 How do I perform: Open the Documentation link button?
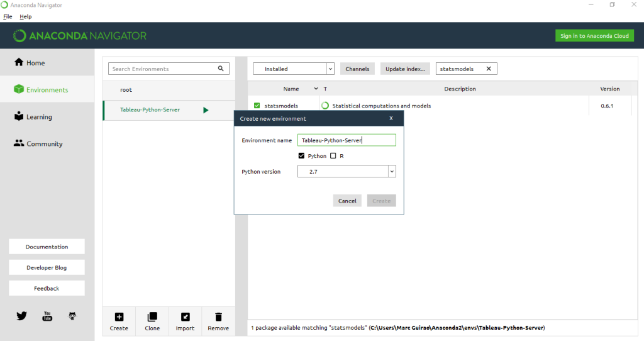(x=47, y=247)
